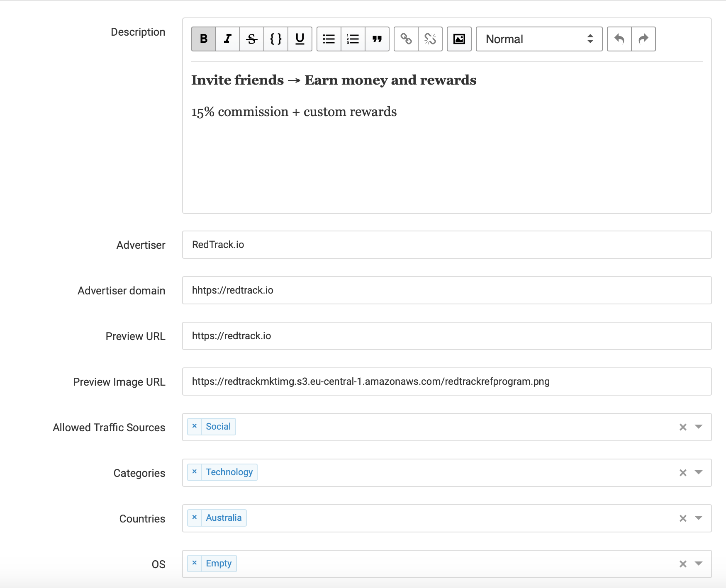Remove the Australia country tag
This screenshot has height=588, width=726.
point(195,518)
